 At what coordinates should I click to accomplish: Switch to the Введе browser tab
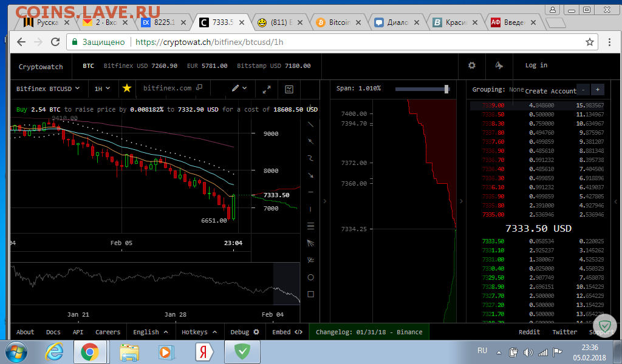pos(513,22)
